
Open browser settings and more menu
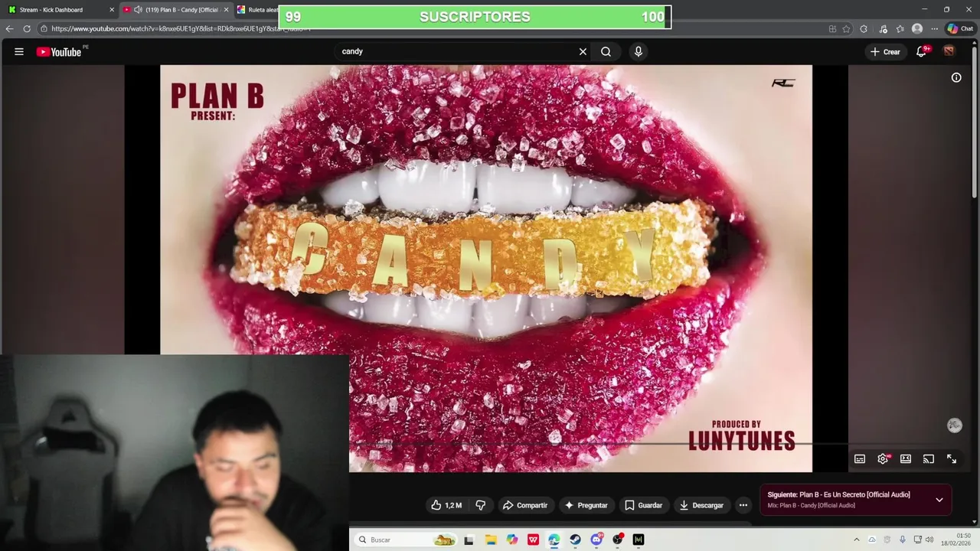point(935,28)
